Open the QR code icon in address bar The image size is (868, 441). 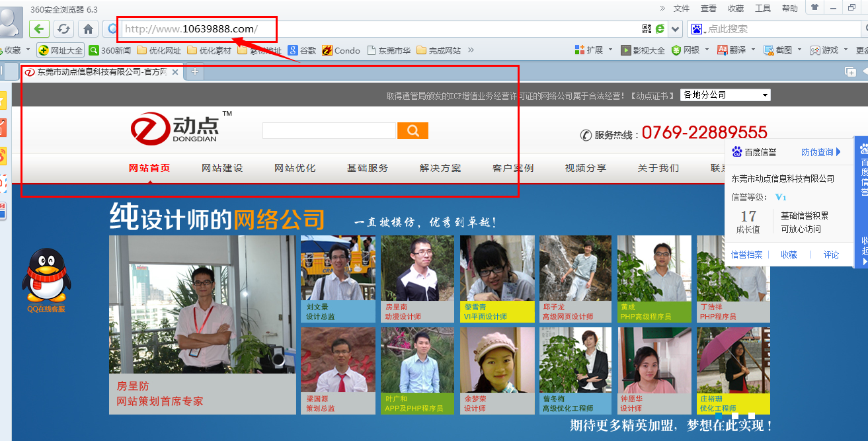[x=647, y=29]
